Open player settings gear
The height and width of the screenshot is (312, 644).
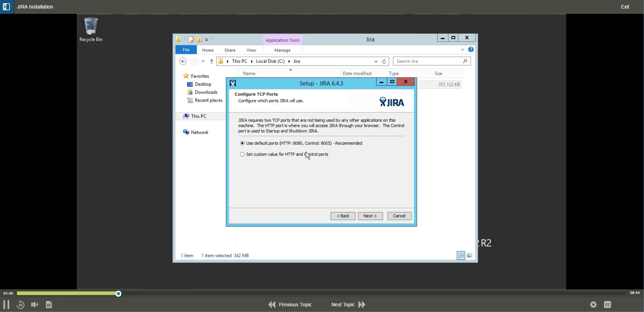click(594, 305)
